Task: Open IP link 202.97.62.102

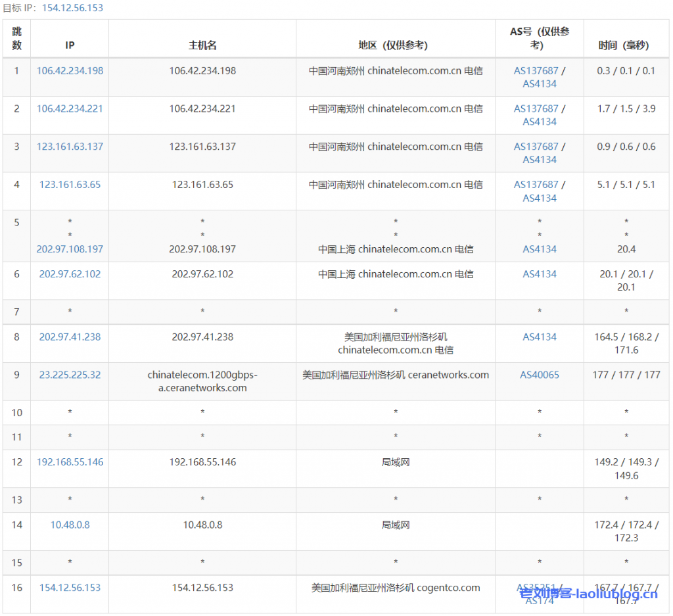Action: [70, 274]
